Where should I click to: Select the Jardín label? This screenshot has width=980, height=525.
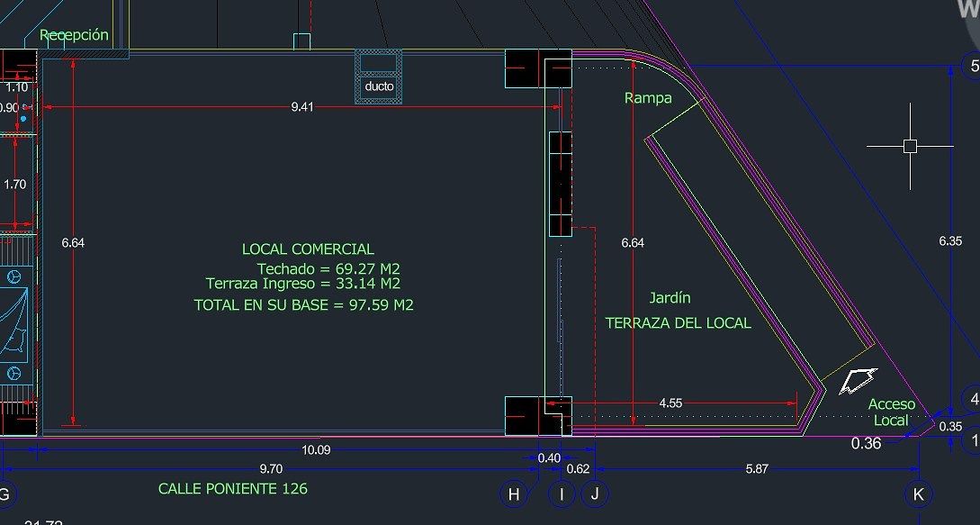coord(670,297)
